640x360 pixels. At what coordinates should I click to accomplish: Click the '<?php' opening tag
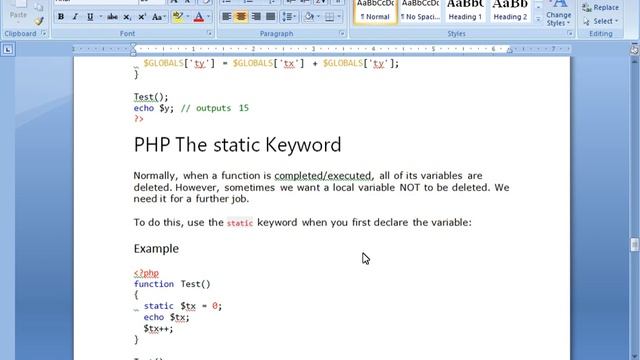click(x=146, y=273)
